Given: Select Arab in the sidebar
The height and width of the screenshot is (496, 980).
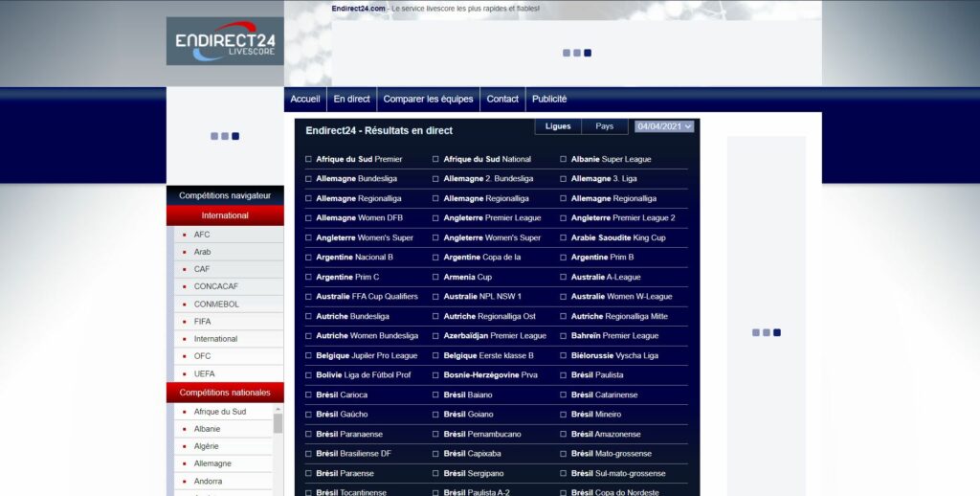Looking at the screenshot, I should click(203, 252).
